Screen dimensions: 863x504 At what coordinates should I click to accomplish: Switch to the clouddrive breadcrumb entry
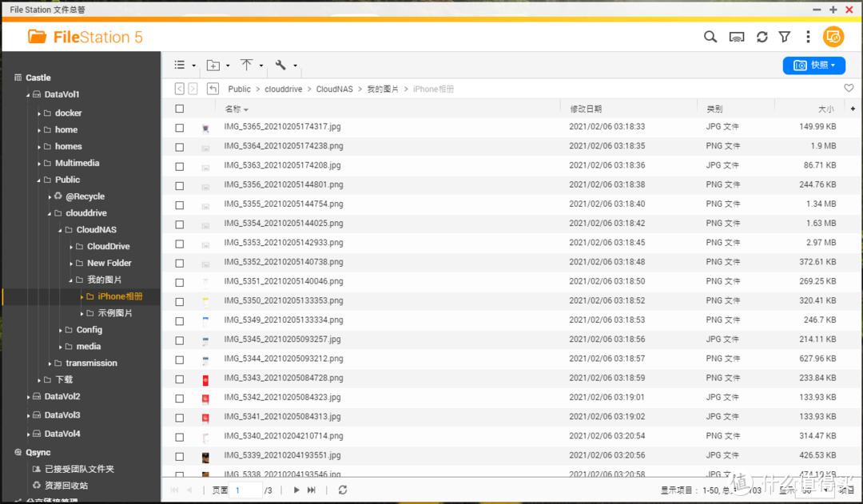pos(284,89)
